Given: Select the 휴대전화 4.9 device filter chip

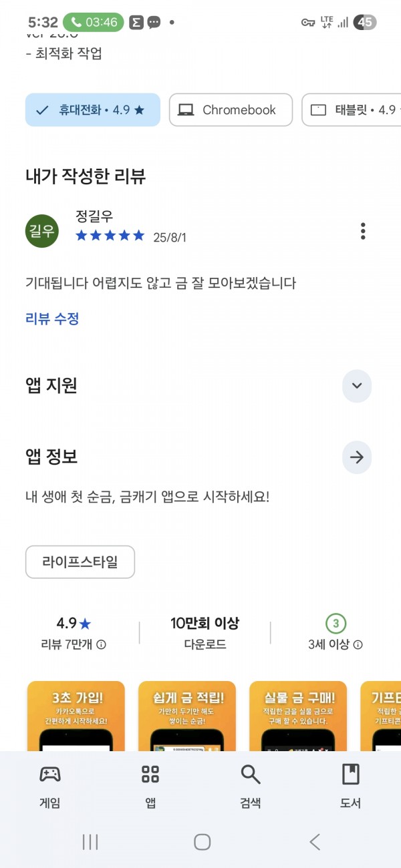Looking at the screenshot, I should (93, 110).
